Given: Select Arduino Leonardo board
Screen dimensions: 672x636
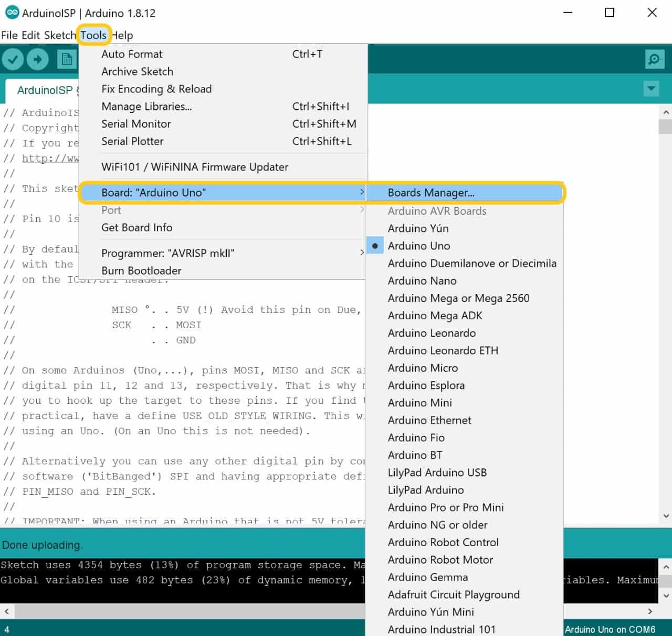Looking at the screenshot, I should coord(465,333).
